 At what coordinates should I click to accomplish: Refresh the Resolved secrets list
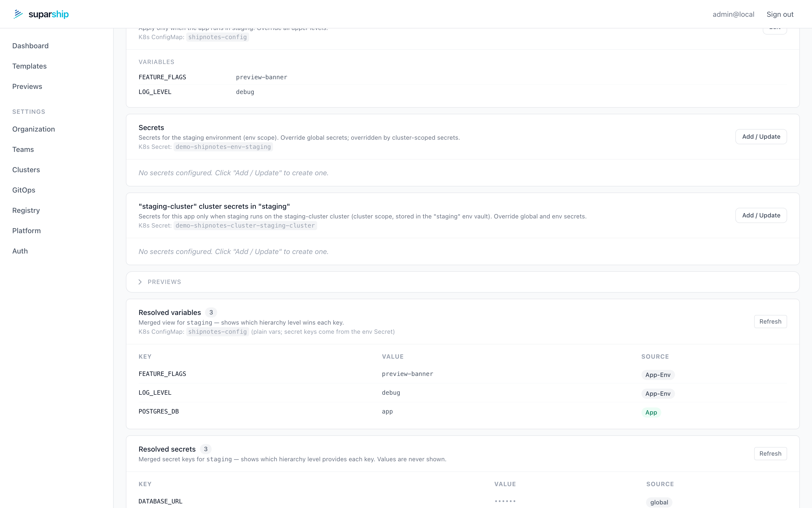pos(770,454)
